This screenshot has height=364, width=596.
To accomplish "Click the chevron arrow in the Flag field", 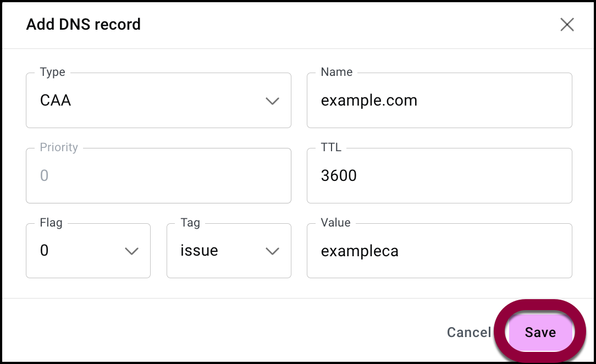I will (x=131, y=251).
